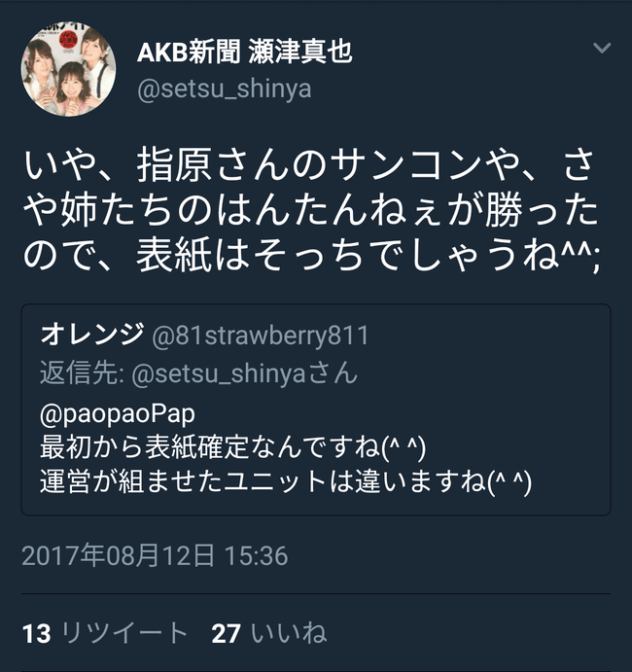Click the like count 27
The width and height of the screenshot is (632, 672).
tap(226, 634)
